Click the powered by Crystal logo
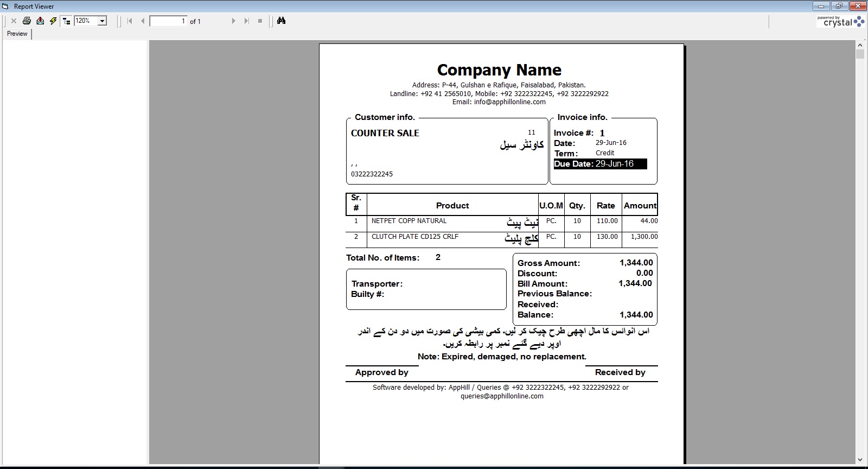 pos(840,22)
